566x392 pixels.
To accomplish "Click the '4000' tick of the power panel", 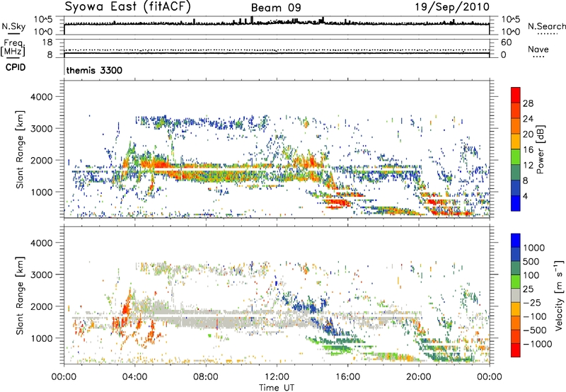I will coord(41,97).
